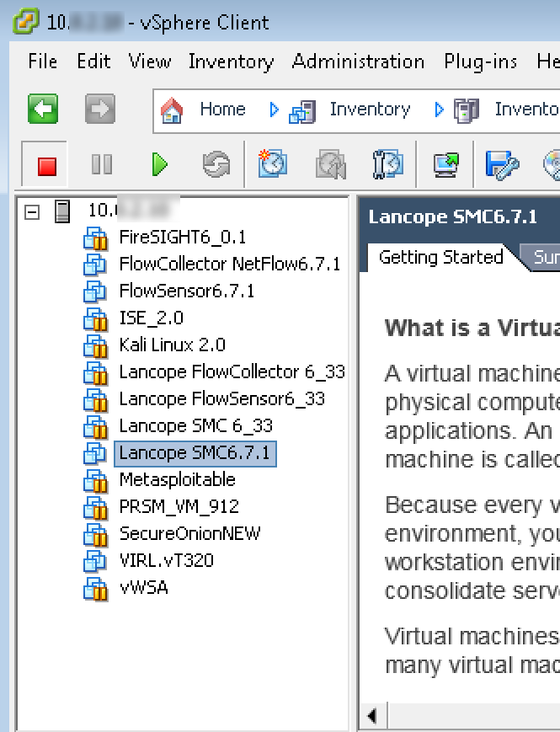
Task: Take a snapshot using the clock-camera icon
Action: (272, 165)
